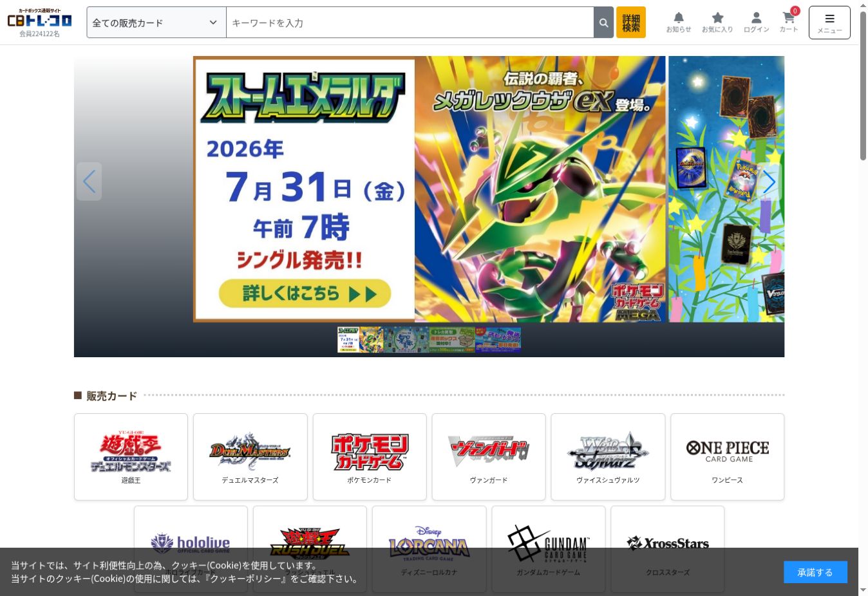The width and height of the screenshot is (868, 596).
Task: Open the デュエルマスターズ card category
Action: click(x=250, y=457)
